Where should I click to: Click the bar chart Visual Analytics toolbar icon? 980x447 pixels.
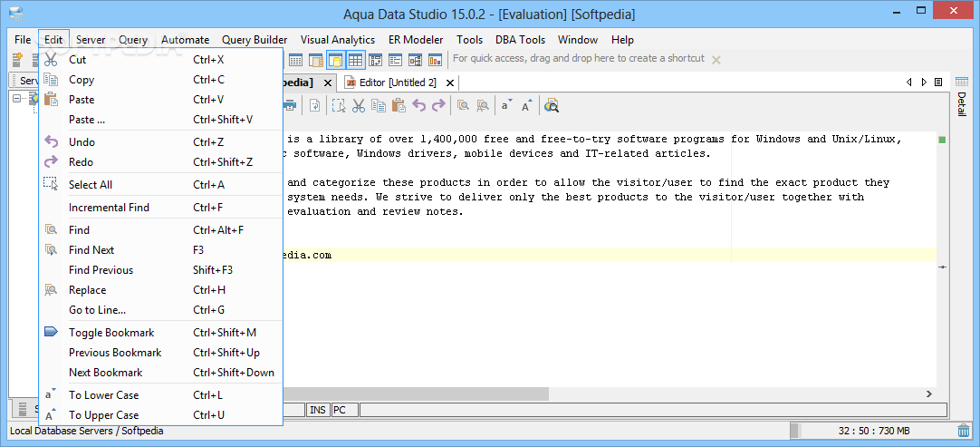point(435,60)
